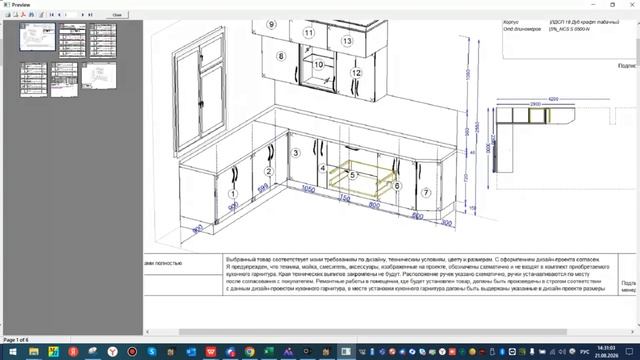Select the page 5 thumbnail
Viewport: 640px width, 360px height.
coord(64,79)
